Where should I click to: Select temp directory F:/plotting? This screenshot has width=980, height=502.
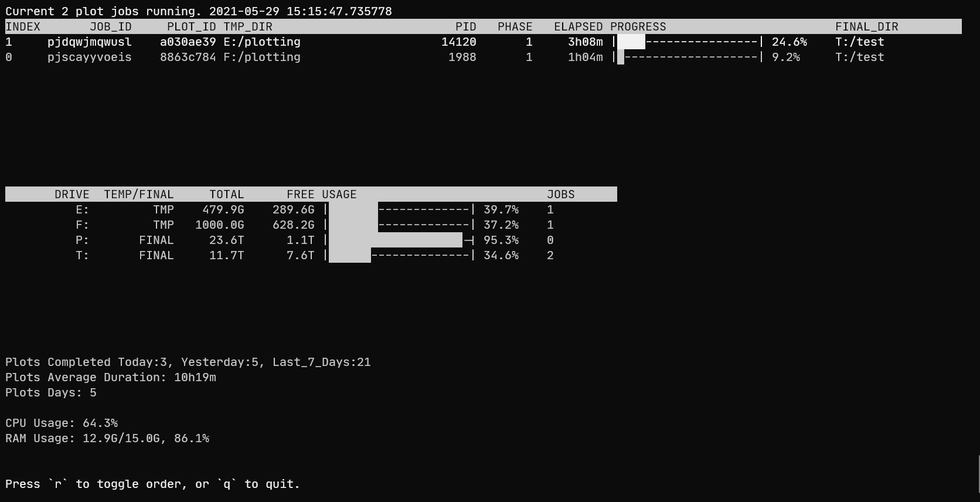262,57
